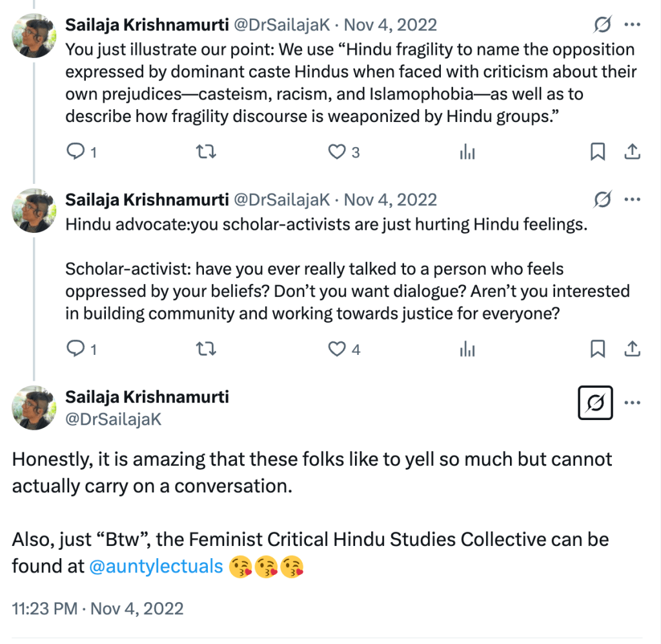The width and height of the screenshot is (661, 644).
Task: Repost the Hindu advocate tweet
Action: (205, 349)
